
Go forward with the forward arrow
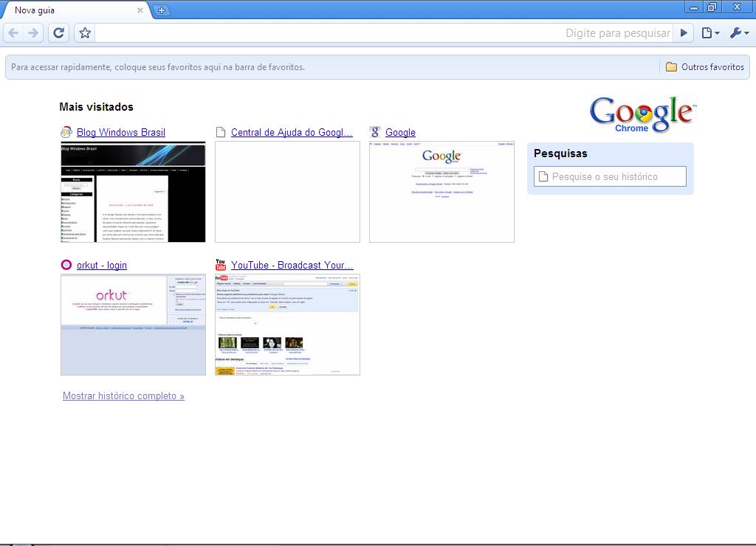click(x=32, y=32)
